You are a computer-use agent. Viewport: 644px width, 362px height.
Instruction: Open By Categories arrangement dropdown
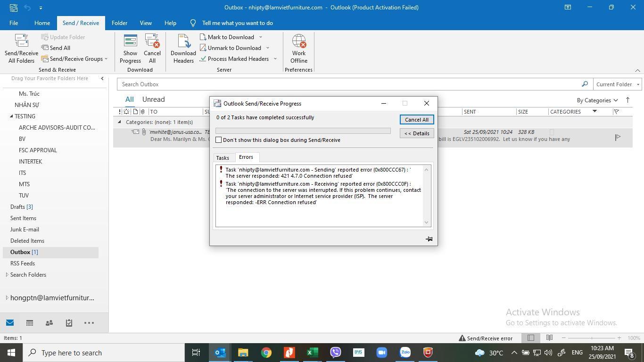597,100
